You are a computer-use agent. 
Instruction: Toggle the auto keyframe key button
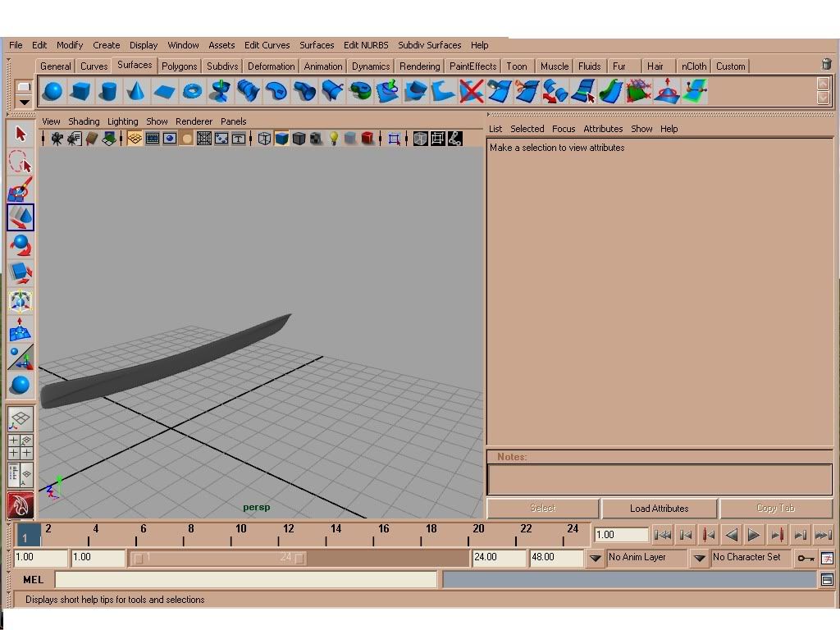[x=806, y=558]
